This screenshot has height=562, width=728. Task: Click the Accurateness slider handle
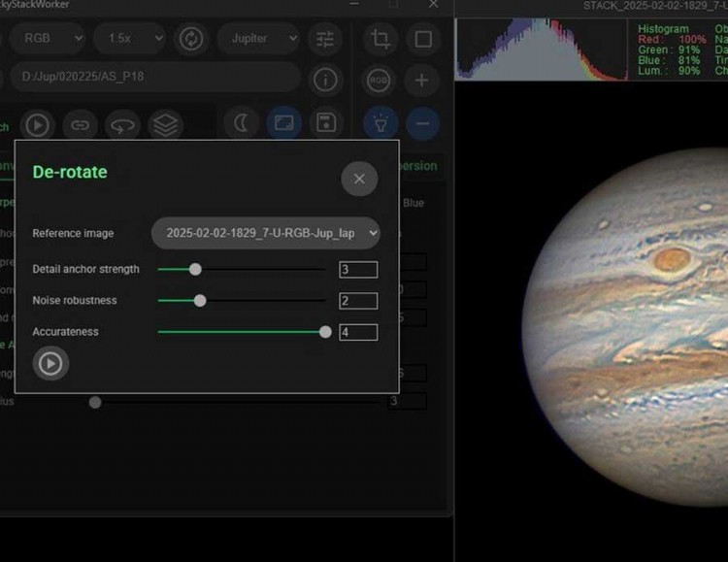pyautogui.click(x=325, y=332)
